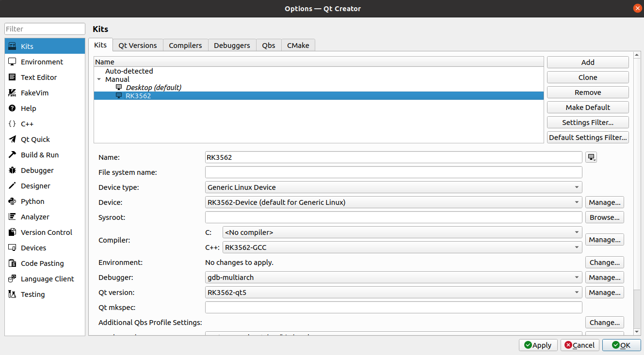Click the Debugger bug icon in sidebar
The height and width of the screenshot is (355, 644).
point(12,170)
